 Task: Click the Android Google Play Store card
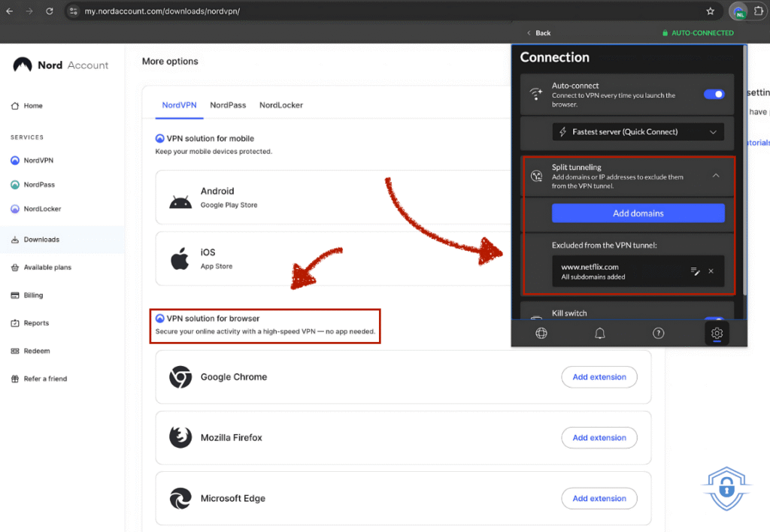click(333, 198)
